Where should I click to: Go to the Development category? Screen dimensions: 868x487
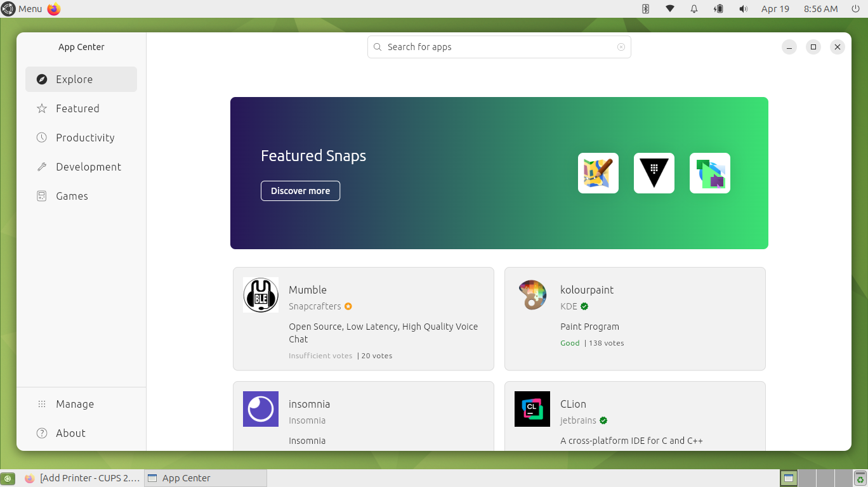tap(81, 167)
